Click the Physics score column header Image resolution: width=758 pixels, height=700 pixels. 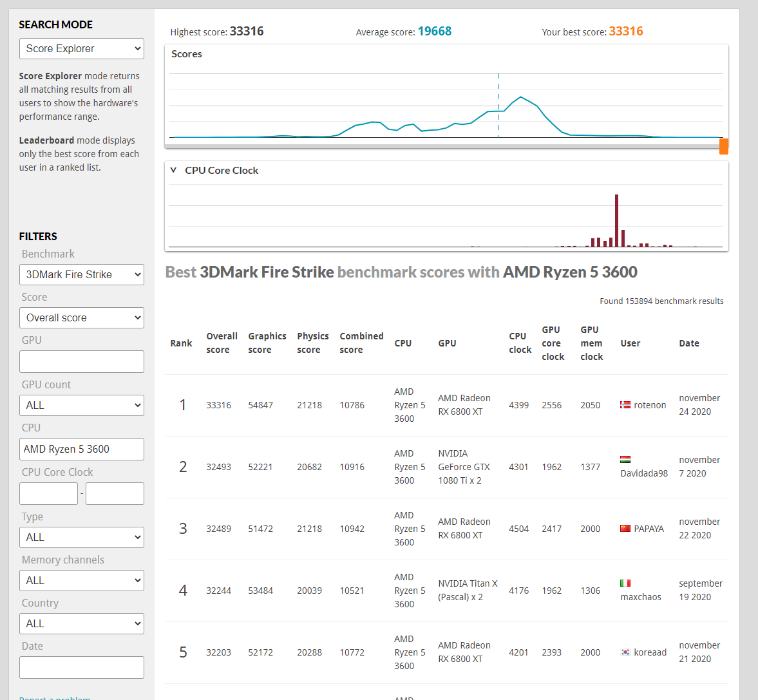click(313, 343)
